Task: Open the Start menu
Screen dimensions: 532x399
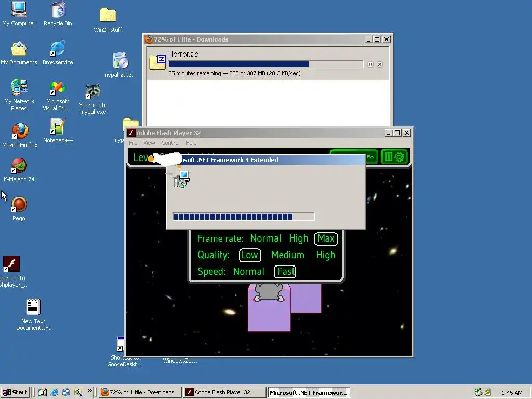Action: 15,392
